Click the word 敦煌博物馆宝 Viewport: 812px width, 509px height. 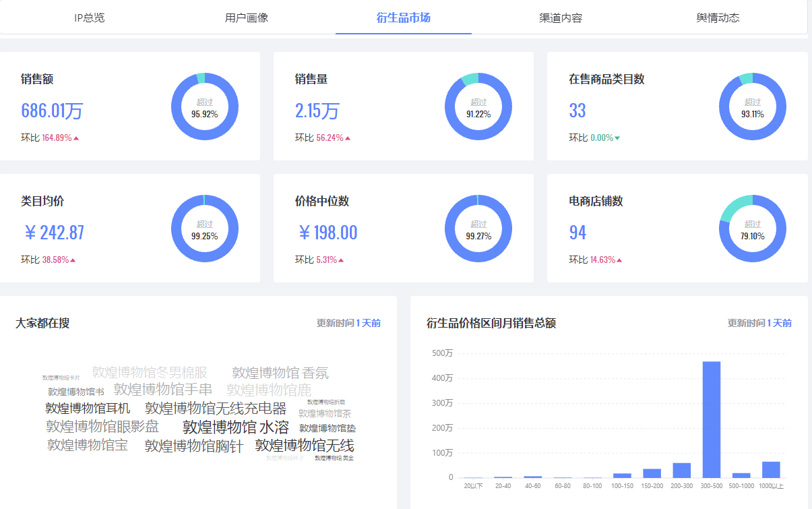(x=88, y=445)
